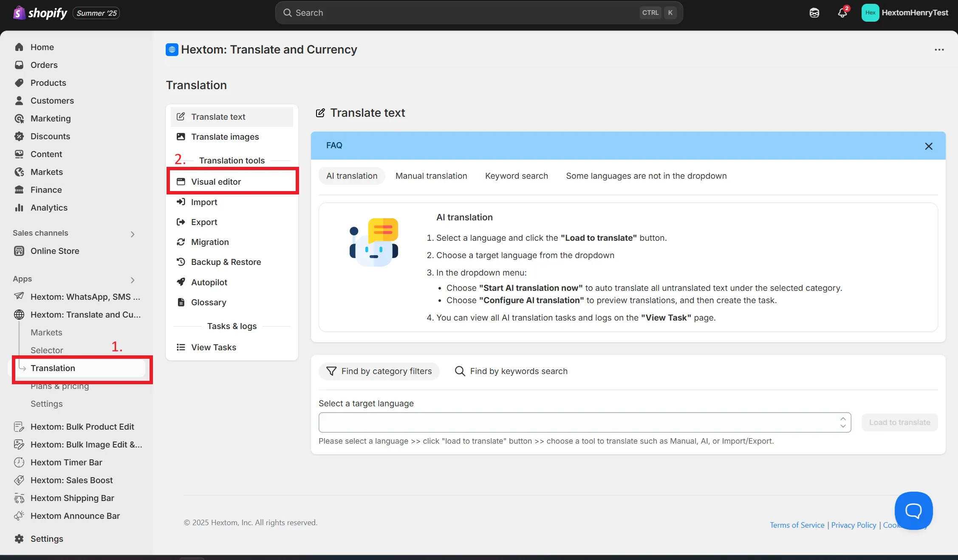Open View Tasks page
This screenshot has height=560, width=958.
232,347
